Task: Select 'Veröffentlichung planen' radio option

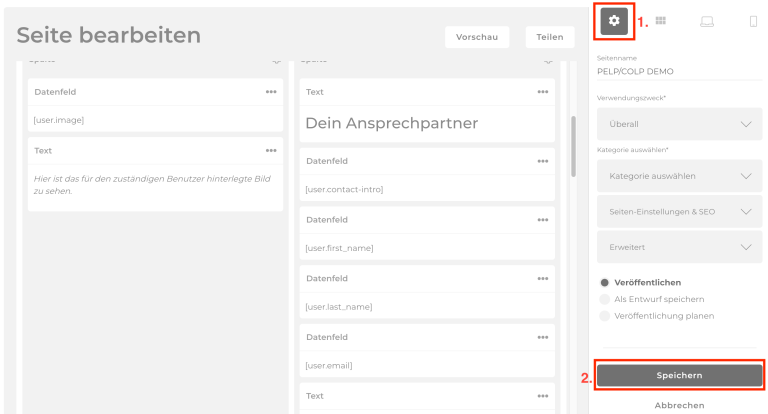Action: coord(604,316)
